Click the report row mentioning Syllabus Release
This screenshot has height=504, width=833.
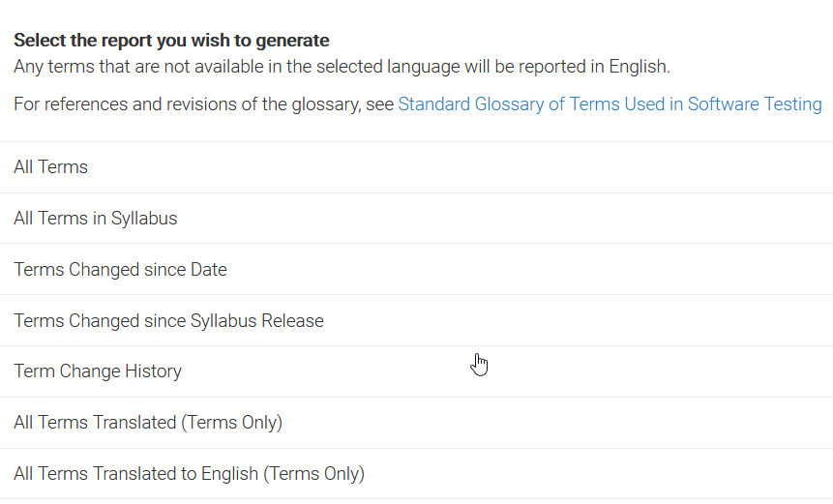click(x=416, y=320)
